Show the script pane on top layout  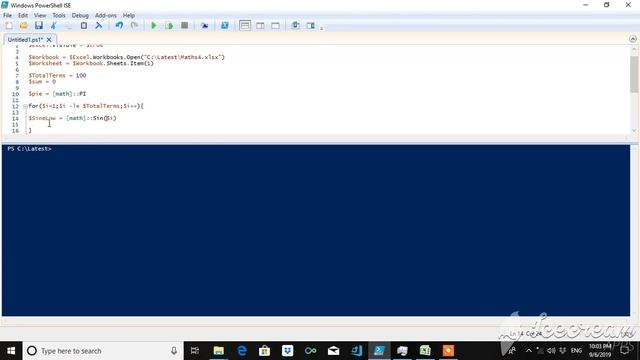click(x=245, y=25)
